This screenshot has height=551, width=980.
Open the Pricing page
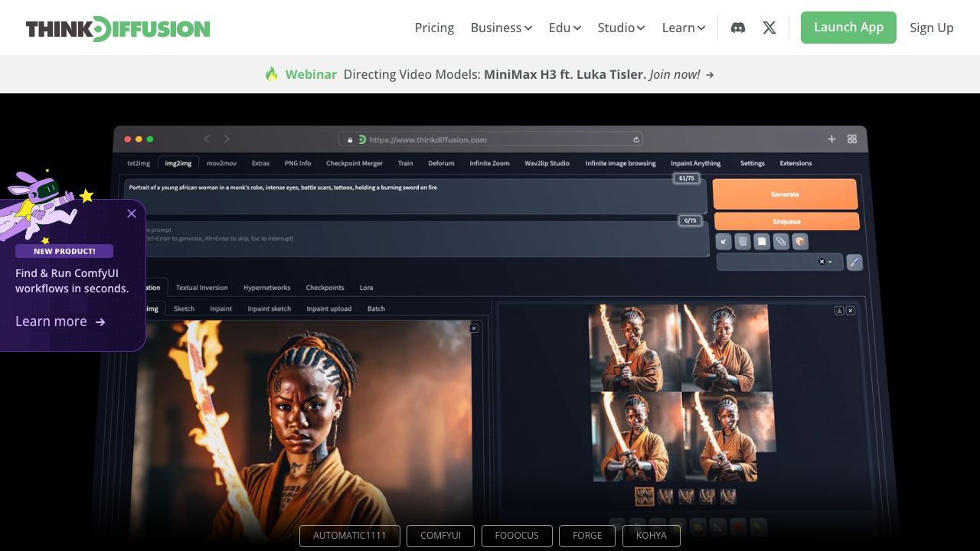point(434,28)
